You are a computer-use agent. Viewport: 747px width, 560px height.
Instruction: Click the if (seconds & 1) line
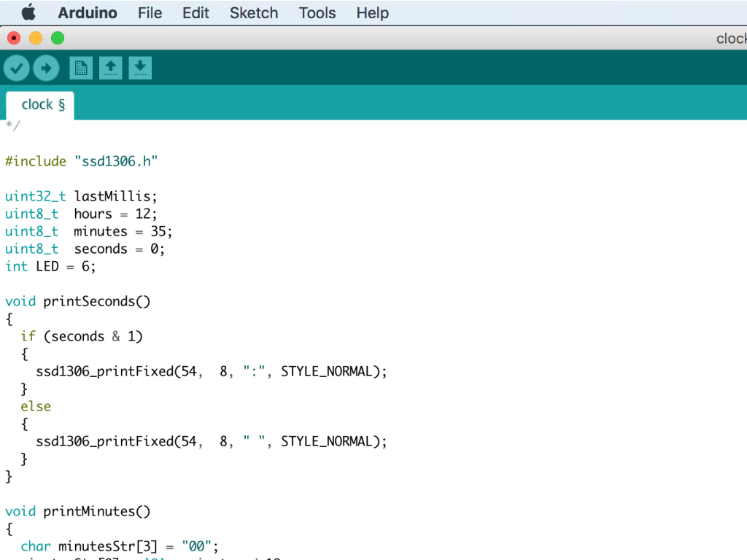82,337
